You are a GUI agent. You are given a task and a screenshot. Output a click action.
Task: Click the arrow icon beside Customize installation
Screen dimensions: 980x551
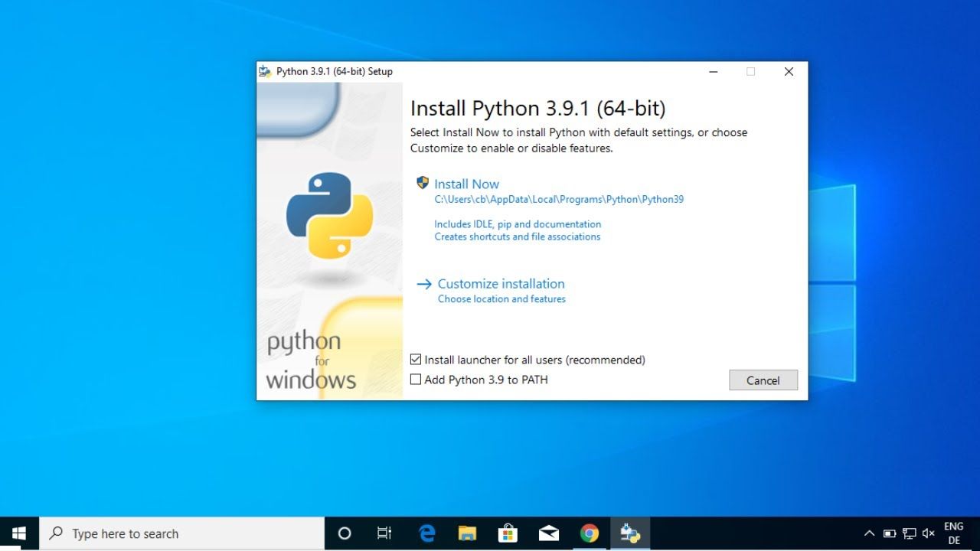[x=424, y=284]
